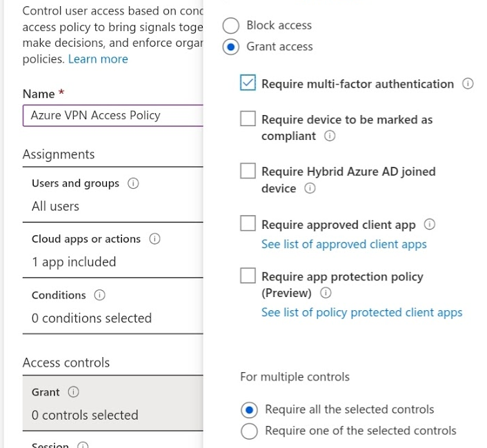Click info icon next to Conditions

point(100,295)
